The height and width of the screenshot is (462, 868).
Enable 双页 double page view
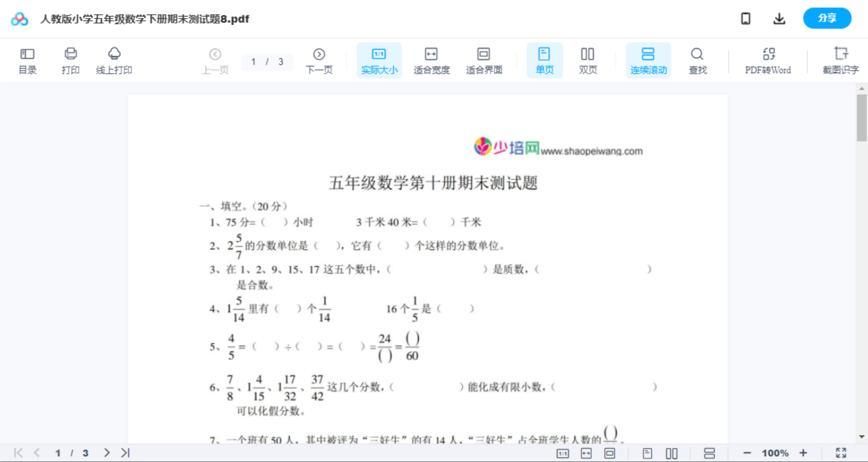[588, 60]
